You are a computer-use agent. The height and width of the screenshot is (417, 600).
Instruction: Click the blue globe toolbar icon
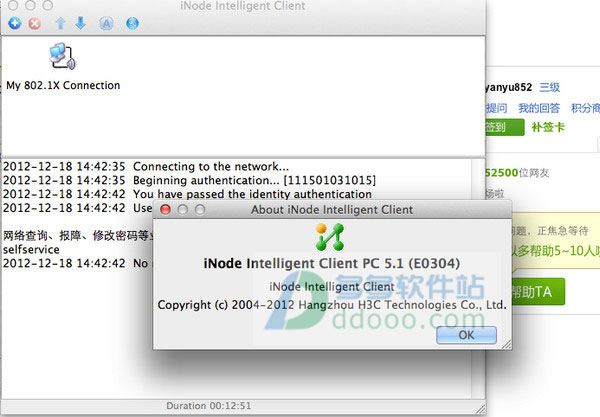(132, 23)
